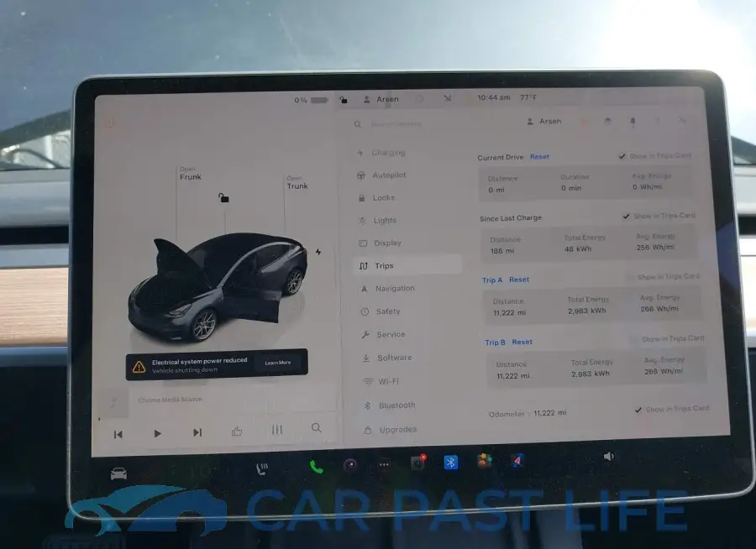Select the Trips menu item
The width and height of the screenshot is (756, 549).
(407, 265)
